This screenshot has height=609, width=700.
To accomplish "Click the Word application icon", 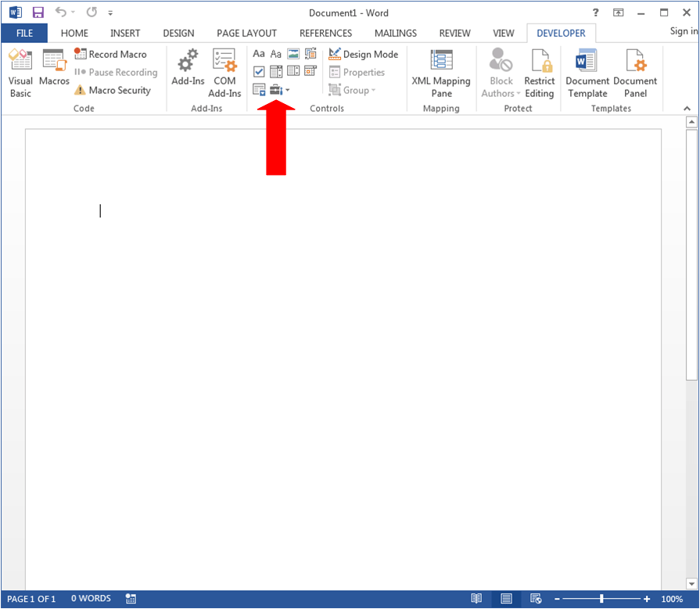I will tap(15, 13).
